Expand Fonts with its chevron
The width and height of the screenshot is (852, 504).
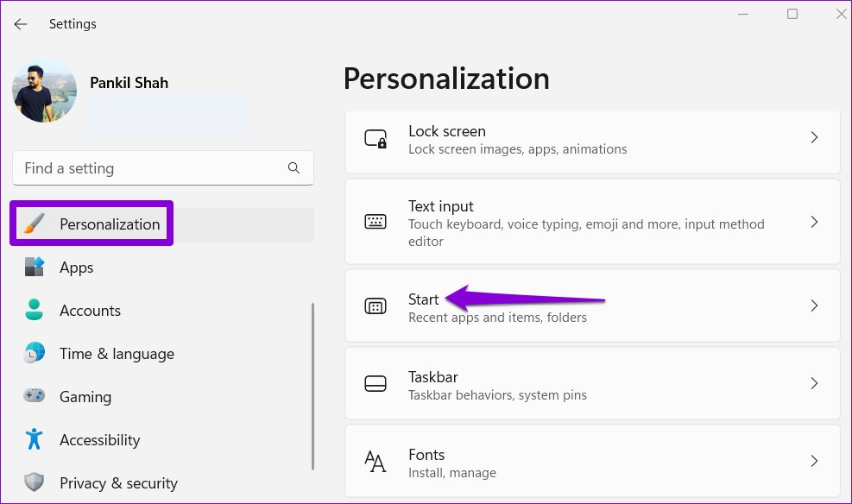pos(814,461)
